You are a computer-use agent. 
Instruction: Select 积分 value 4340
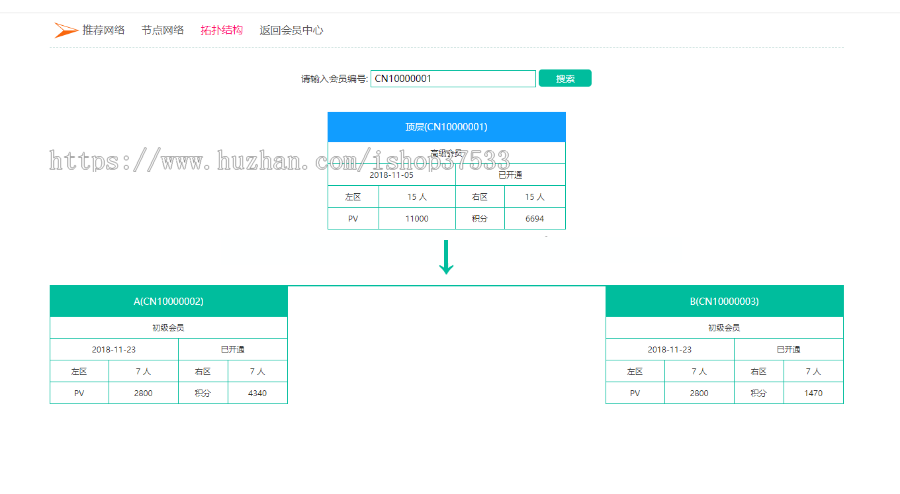click(x=257, y=393)
